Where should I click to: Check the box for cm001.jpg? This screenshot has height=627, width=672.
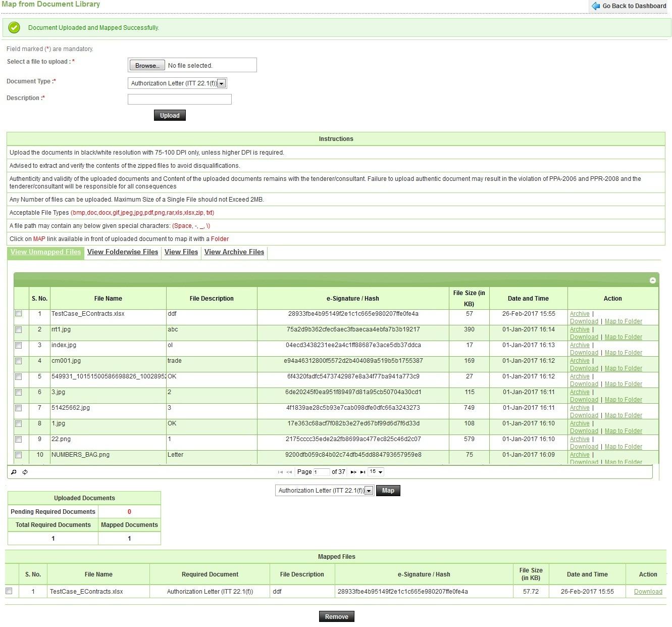pos(19,361)
